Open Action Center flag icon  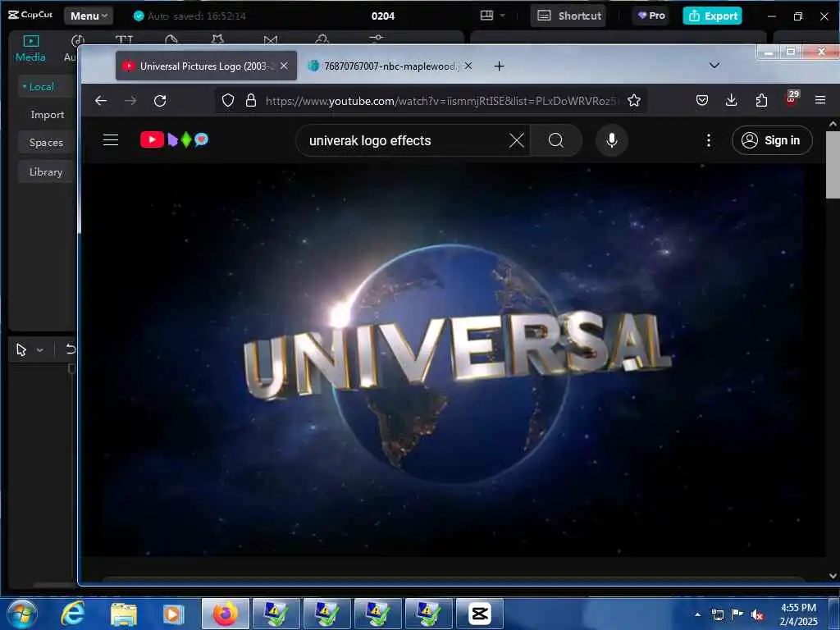tap(737, 614)
